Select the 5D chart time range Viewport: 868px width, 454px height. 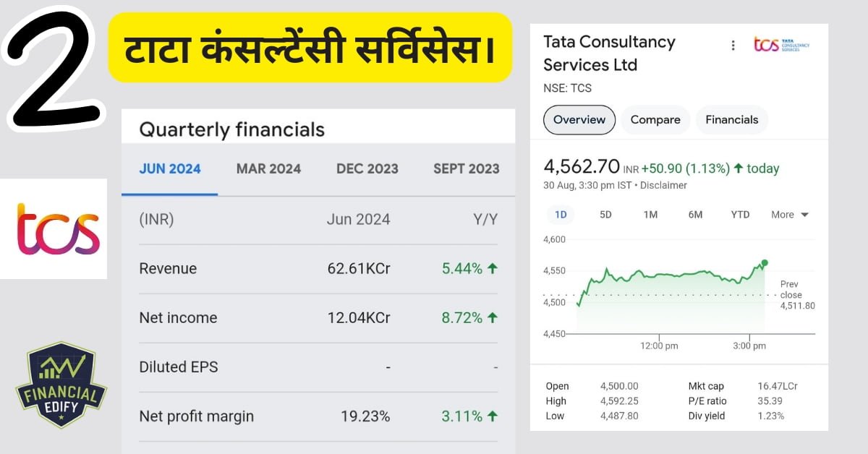605,215
